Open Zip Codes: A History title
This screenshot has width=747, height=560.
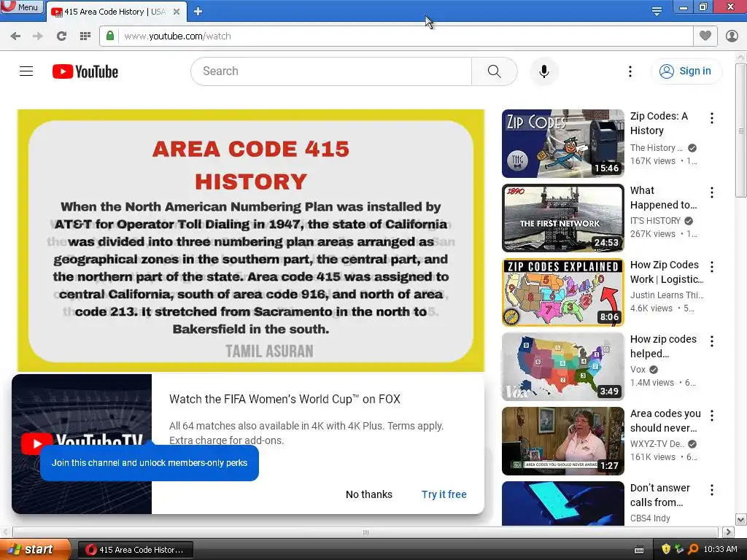point(659,123)
